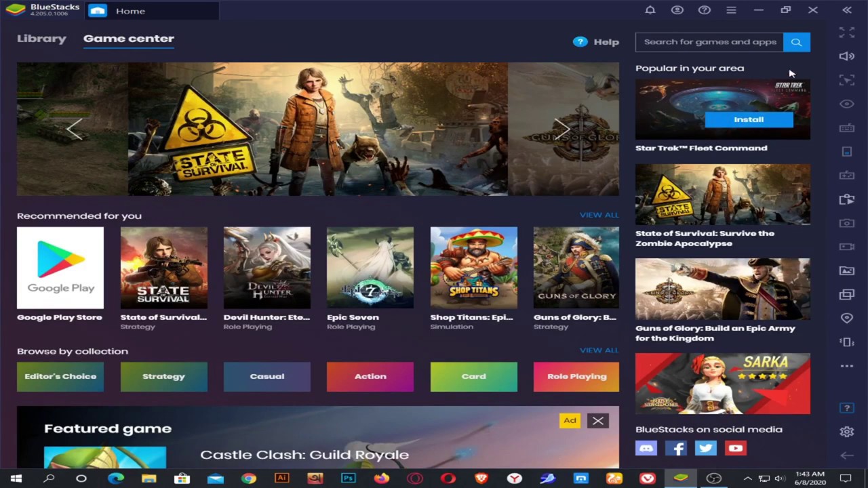The width and height of the screenshot is (868, 488).
Task: Click the gamepad controls icon in sidebar
Action: (846, 175)
